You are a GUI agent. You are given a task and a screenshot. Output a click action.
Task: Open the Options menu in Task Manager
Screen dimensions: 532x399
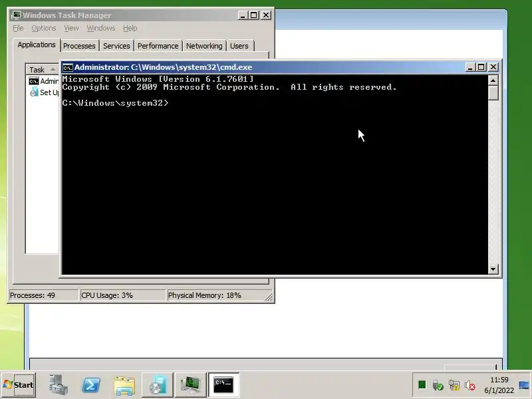point(44,28)
